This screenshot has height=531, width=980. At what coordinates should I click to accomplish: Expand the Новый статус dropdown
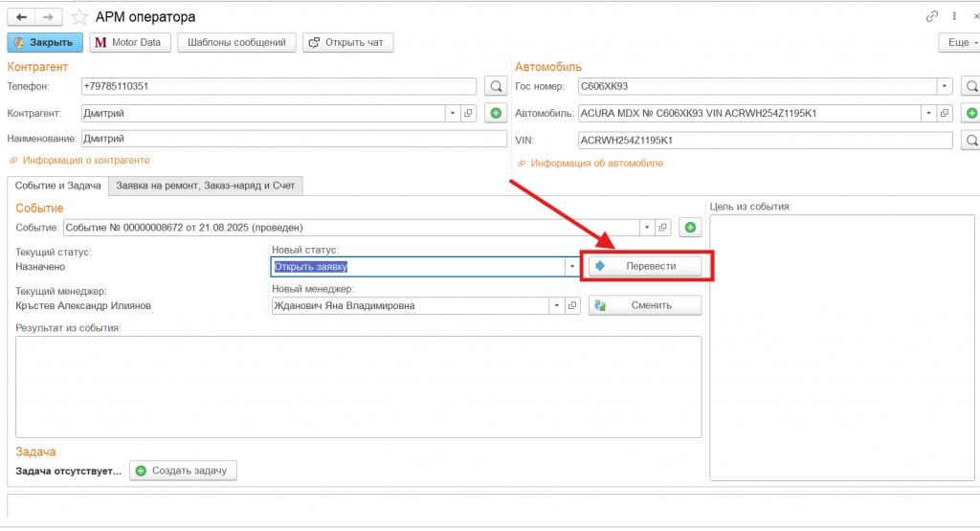click(572, 266)
